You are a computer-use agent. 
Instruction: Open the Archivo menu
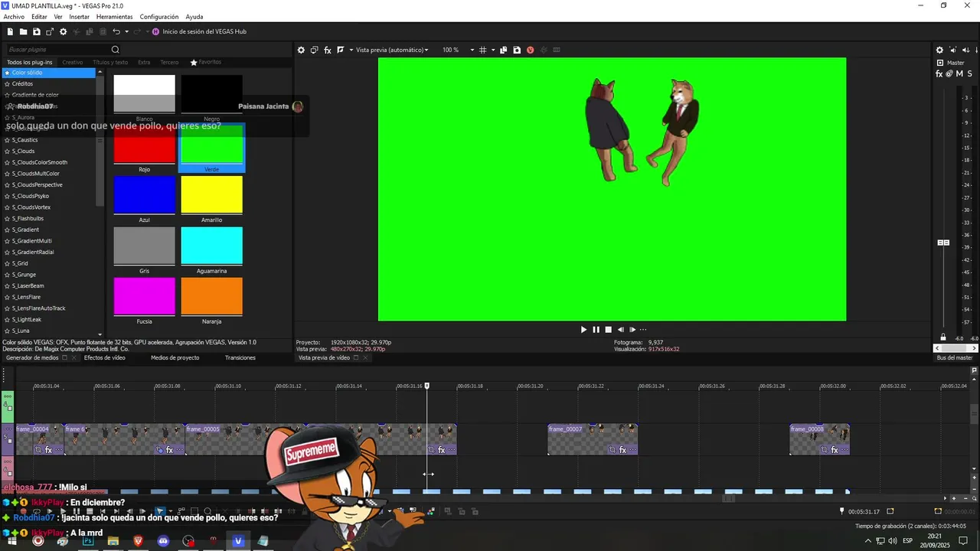pyautogui.click(x=14, y=17)
